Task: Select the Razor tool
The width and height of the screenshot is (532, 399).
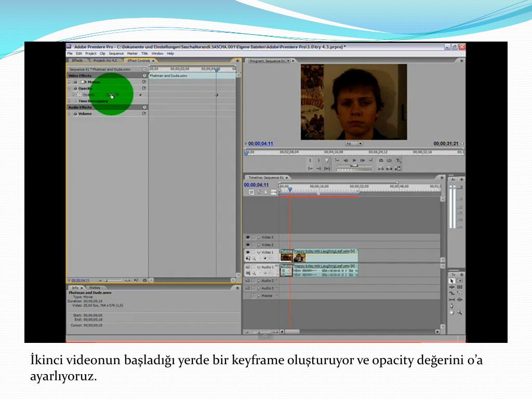Action: [460, 293]
